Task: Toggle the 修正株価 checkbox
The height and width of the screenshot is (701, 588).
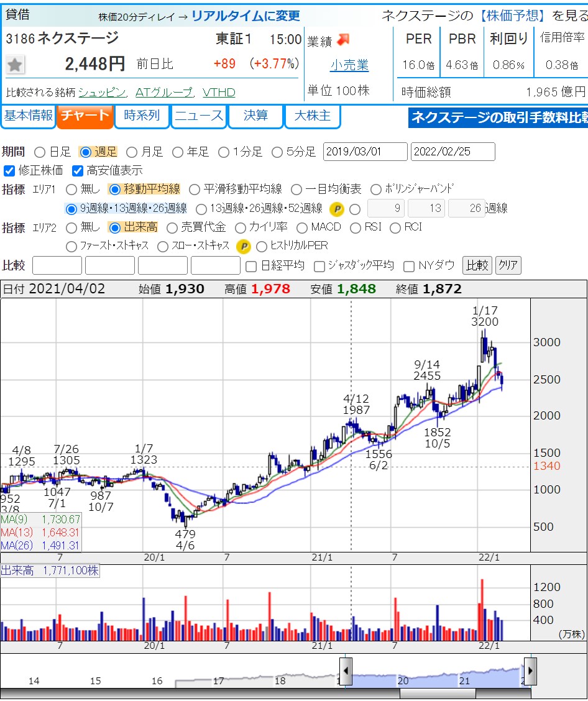Action: [x=9, y=170]
